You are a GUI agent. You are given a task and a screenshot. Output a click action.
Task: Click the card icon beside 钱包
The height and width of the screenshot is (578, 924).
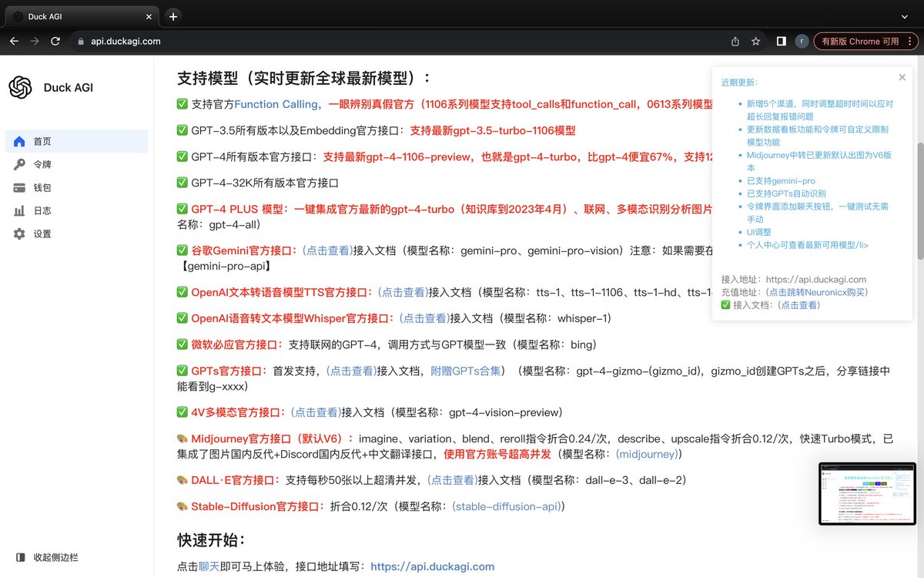click(19, 188)
